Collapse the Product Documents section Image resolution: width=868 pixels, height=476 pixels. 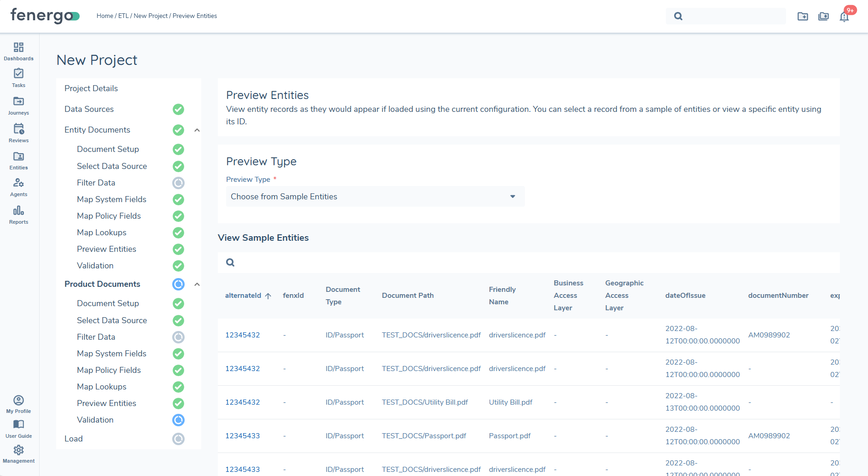(x=197, y=284)
